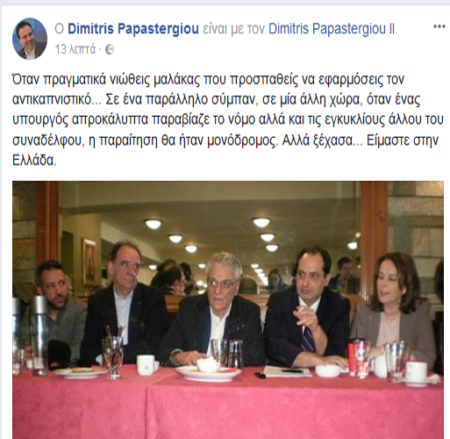Click the post text beginning with Όταν πραγματικά
Viewport: 450px width, 439px height.
(x=228, y=120)
